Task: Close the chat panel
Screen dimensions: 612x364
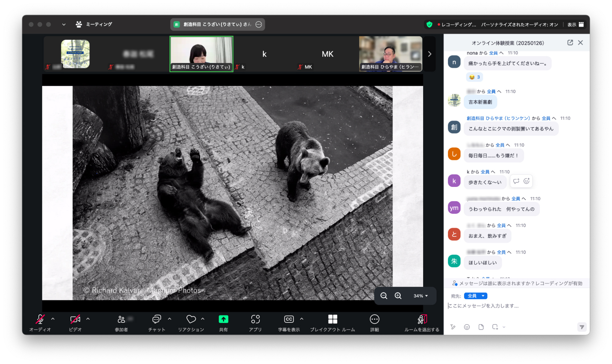Action: tap(580, 43)
